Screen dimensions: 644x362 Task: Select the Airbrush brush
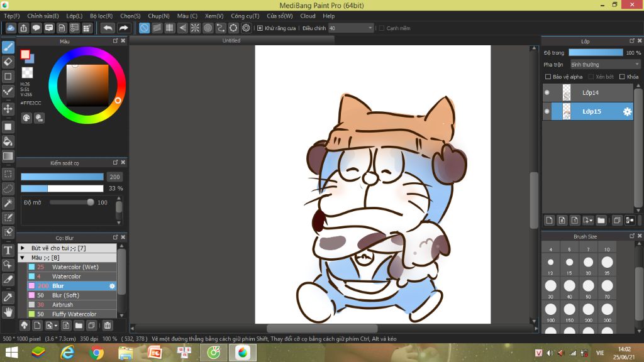(x=72, y=305)
